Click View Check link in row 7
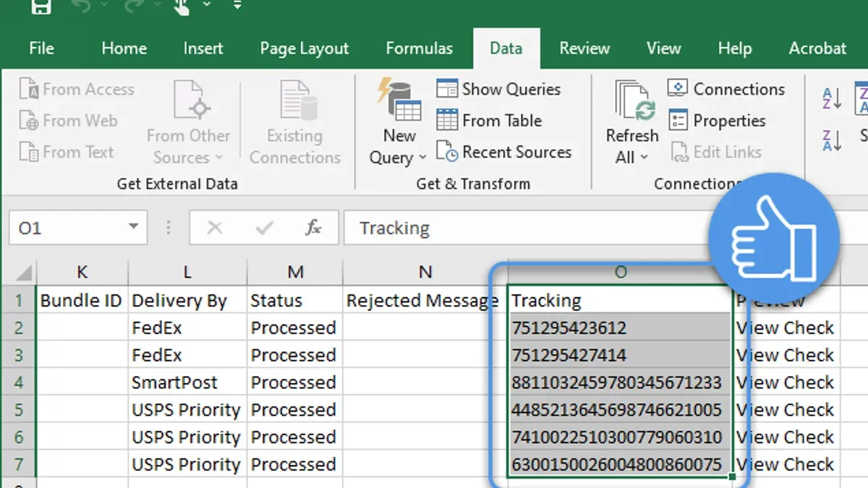The height and width of the screenshot is (488, 868). (x=785, y=465)
